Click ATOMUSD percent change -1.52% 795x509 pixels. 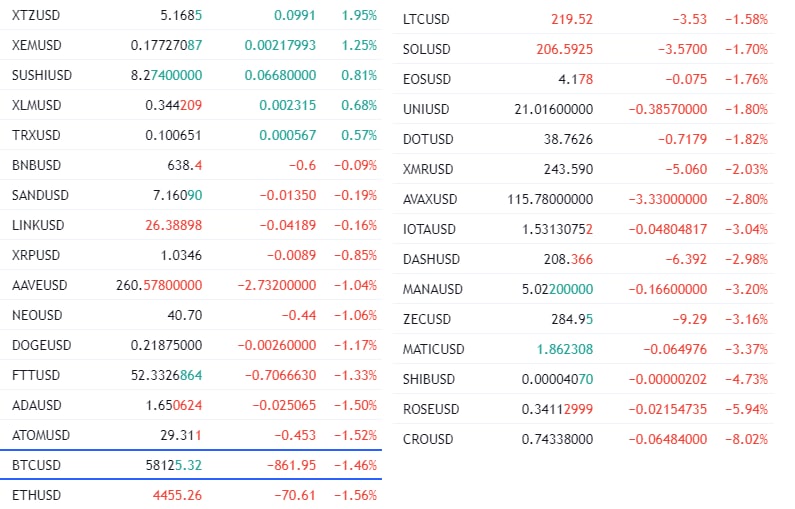[x=355, y=435]
